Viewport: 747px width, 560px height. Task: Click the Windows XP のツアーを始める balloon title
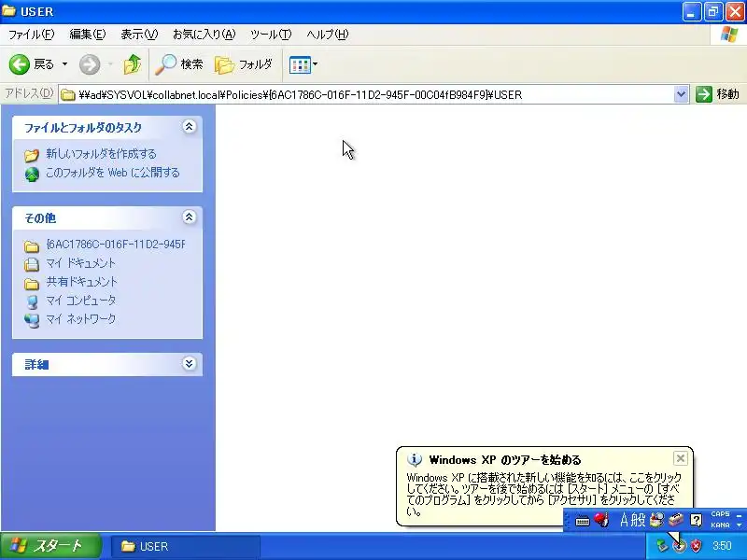505,460
